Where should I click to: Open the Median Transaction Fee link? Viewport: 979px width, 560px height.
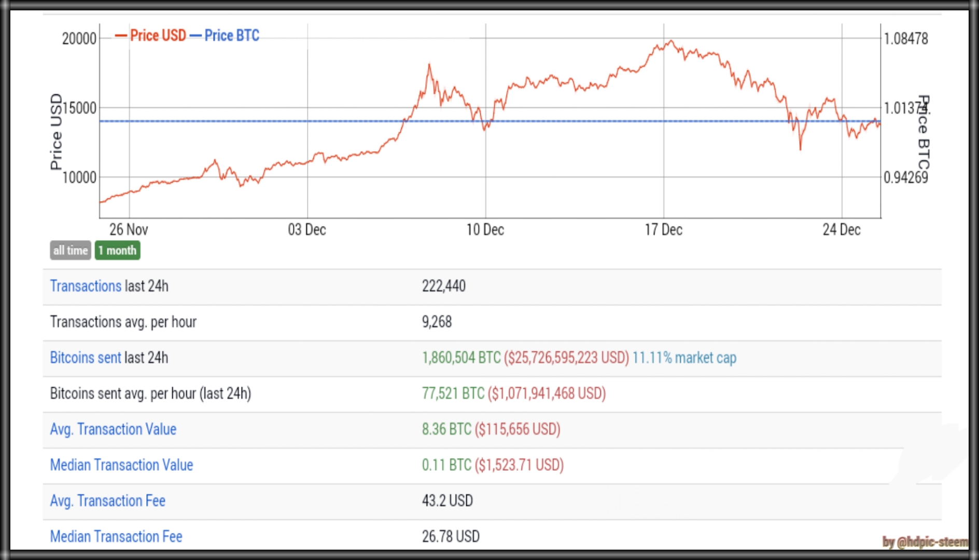point(116,537)
